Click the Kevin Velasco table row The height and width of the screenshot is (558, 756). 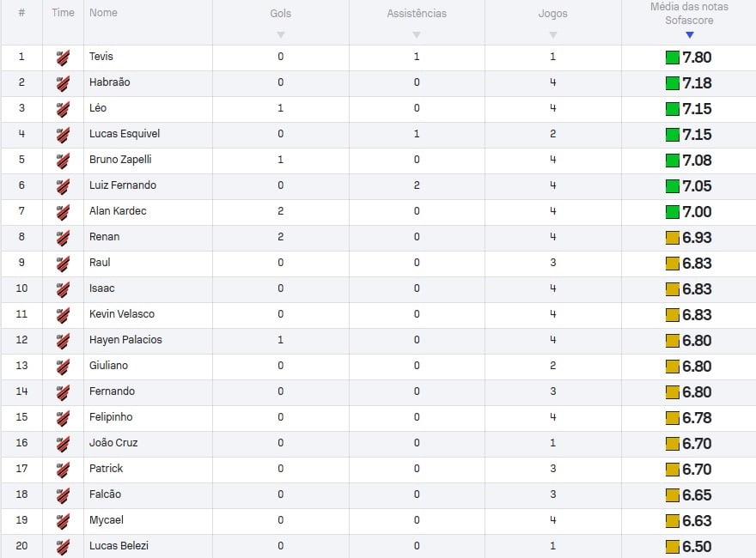(x=378, y=315)
